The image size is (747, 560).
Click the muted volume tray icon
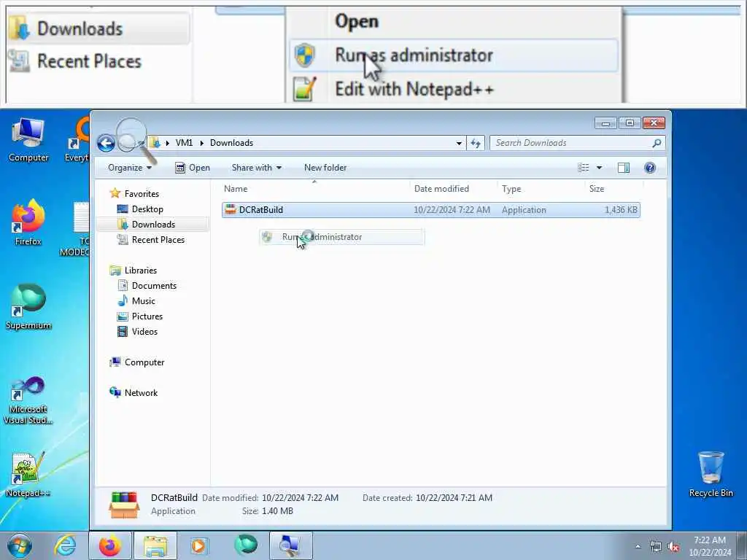point(673,547)
